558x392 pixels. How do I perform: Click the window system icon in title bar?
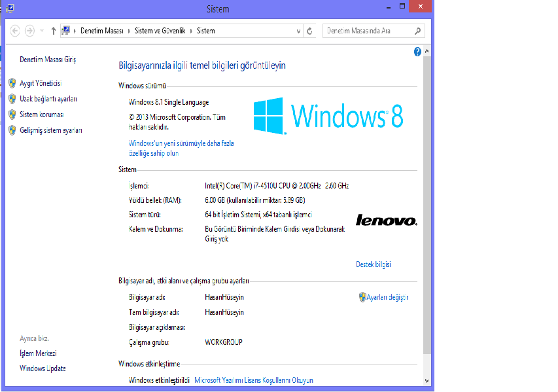10,9
